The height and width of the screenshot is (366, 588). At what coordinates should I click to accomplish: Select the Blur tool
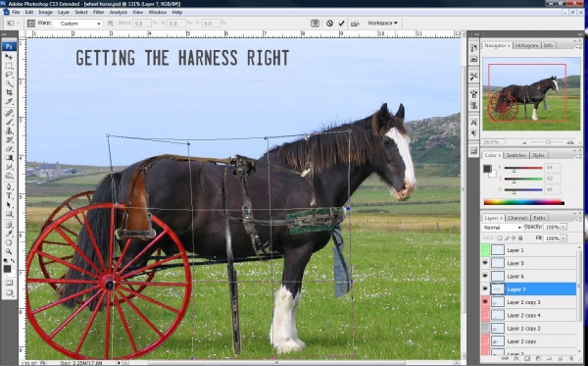coord(9,167)
